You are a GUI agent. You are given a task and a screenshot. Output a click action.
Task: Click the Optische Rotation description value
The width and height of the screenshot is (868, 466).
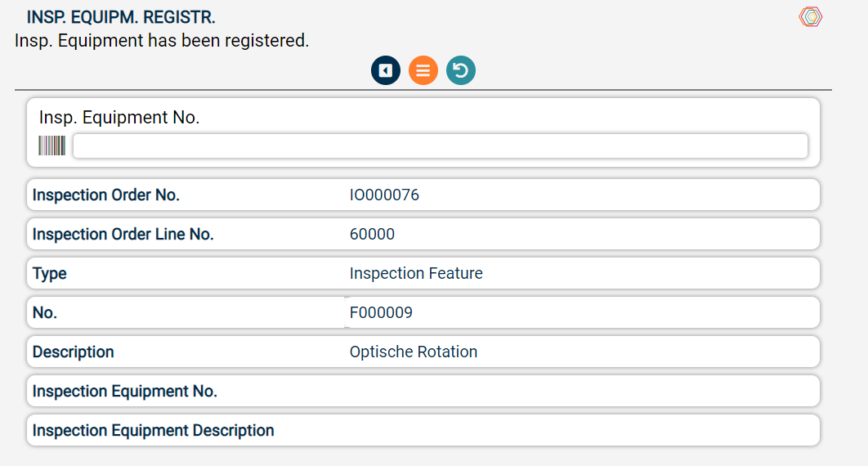[413, 352]
